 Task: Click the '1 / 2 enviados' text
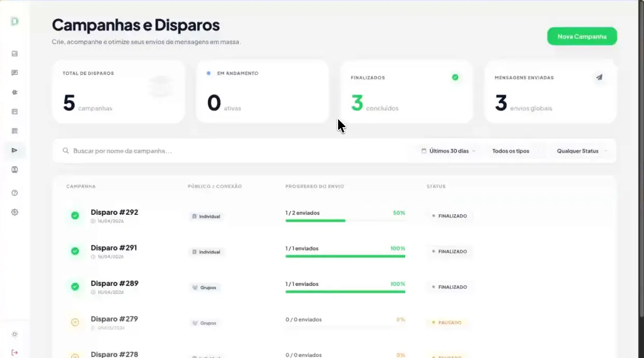[302, 213]
